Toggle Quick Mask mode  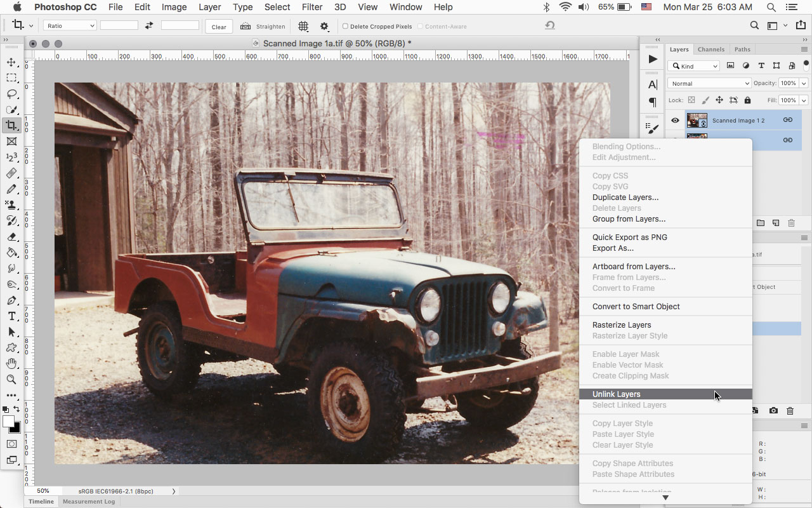(11, 444)
